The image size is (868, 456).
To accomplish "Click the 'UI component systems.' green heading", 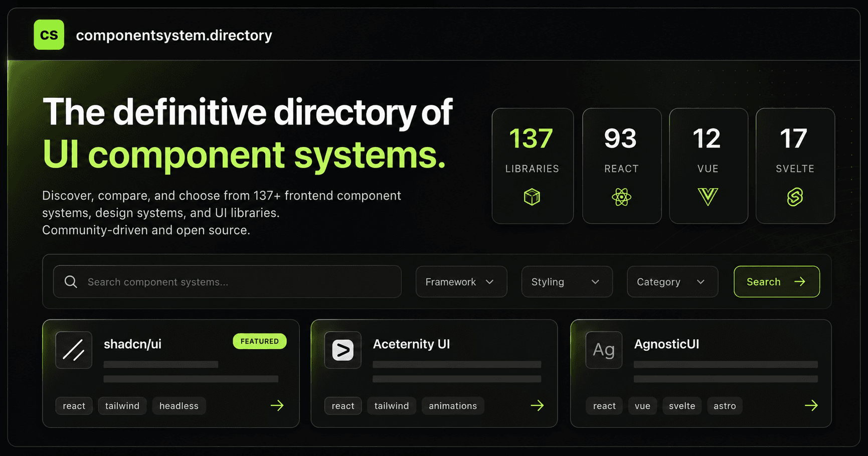I will (244, 155).
